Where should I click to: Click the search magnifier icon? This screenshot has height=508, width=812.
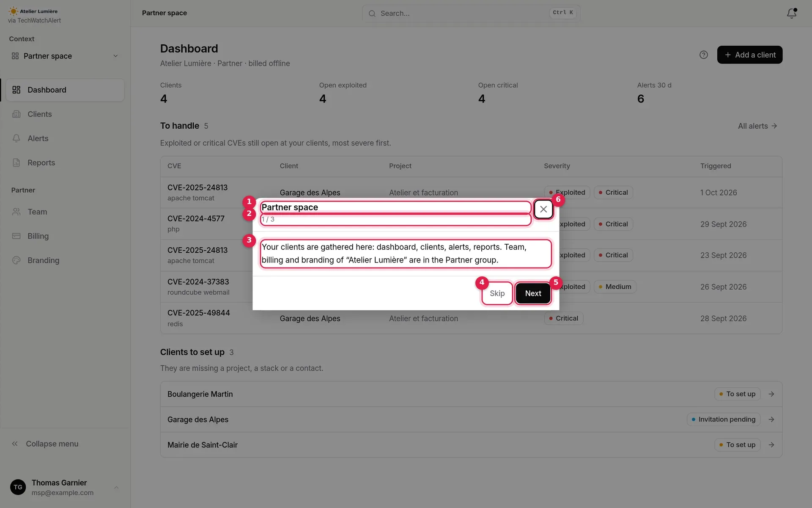372,14
